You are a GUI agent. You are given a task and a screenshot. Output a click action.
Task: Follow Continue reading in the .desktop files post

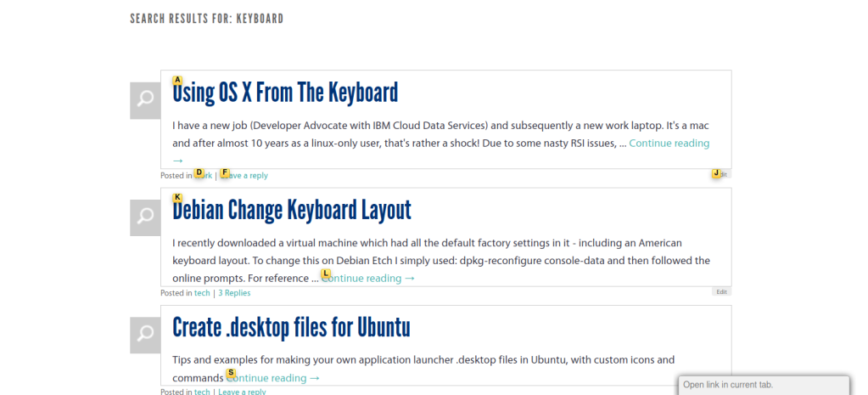(x=273, y=378)
